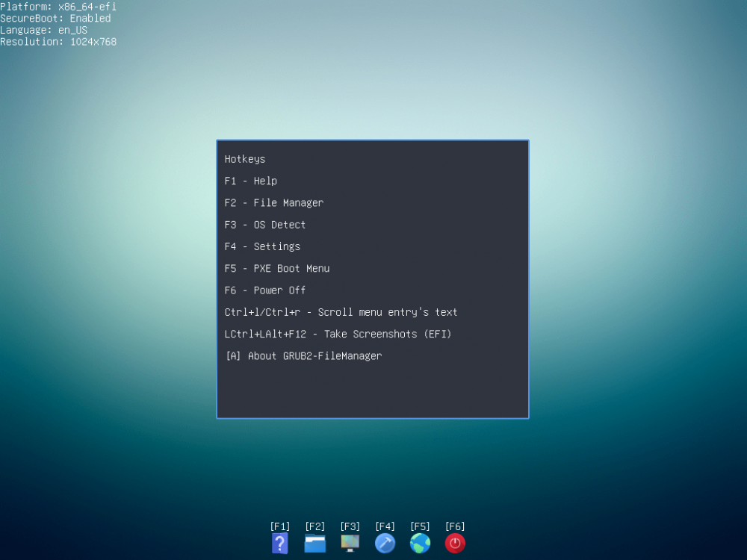Open the File Manager folder icon
Viewport: 747px width, 560px height.
click(x=315, y=544)
